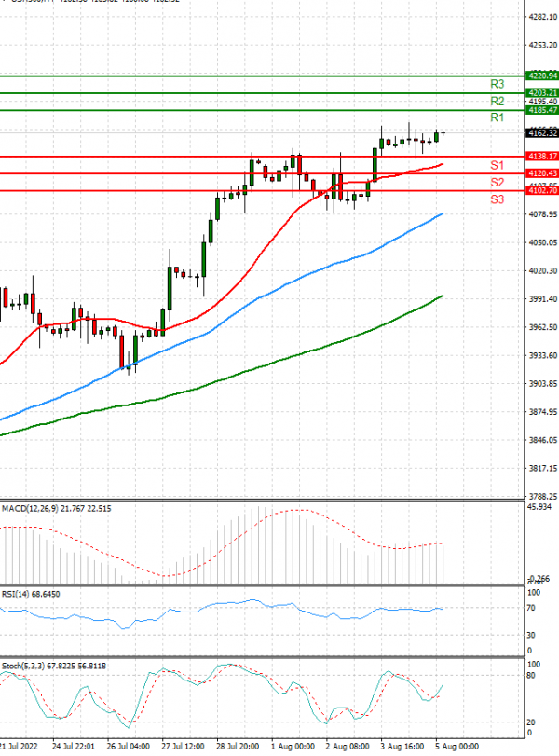Click the S3 support label

[x=497, y=199]
